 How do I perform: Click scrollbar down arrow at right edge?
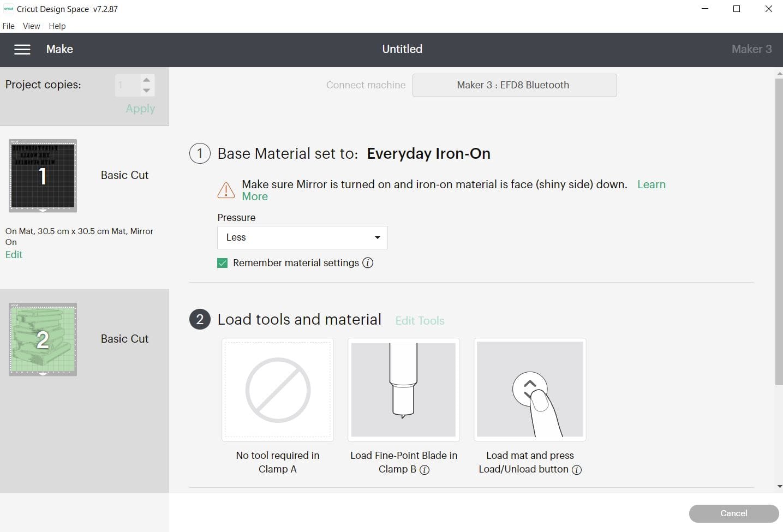[x=779, y=486]
